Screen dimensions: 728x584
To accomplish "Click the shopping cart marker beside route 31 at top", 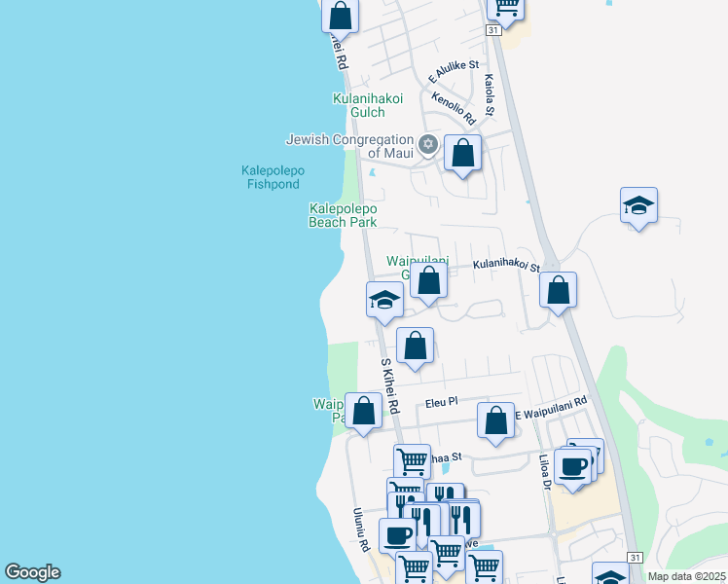I will point(505,11).
